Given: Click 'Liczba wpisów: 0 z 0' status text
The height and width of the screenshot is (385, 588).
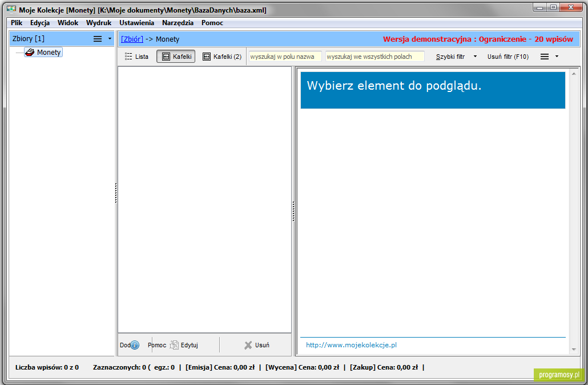Looking at the screenshot, I should 47,367.
